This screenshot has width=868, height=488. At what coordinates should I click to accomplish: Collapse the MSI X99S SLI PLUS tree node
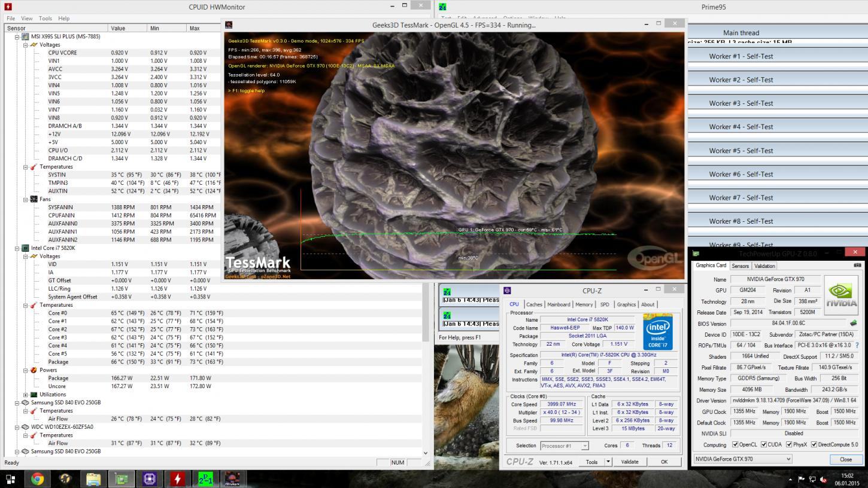[17, 36]
